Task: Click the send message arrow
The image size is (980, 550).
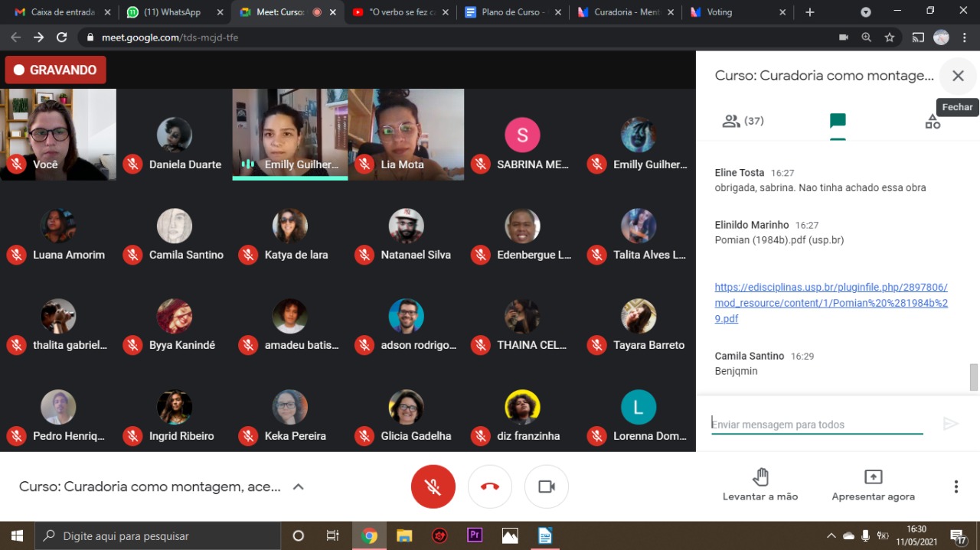Action: pyautogui.click(x=951, y=424)
